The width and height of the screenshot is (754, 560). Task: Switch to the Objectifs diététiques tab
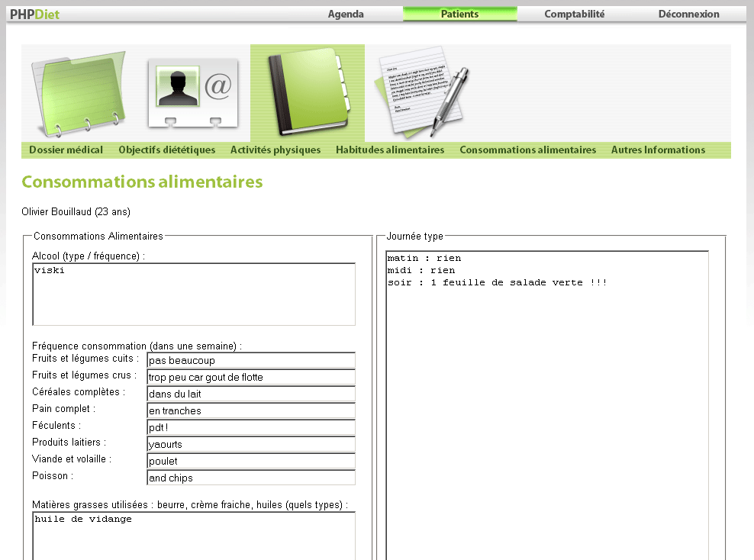point(166,150)
